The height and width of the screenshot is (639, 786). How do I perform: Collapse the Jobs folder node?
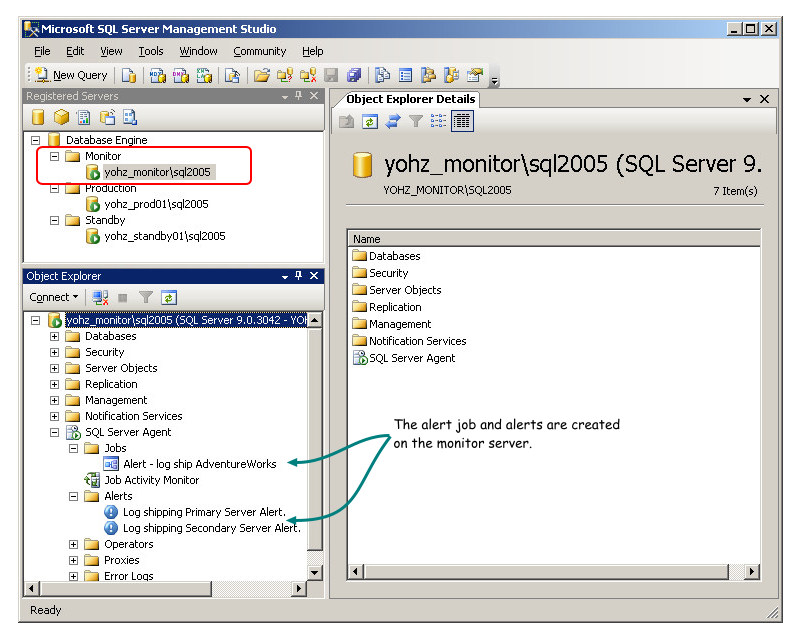pyautogui.click(x=73, y=449)
